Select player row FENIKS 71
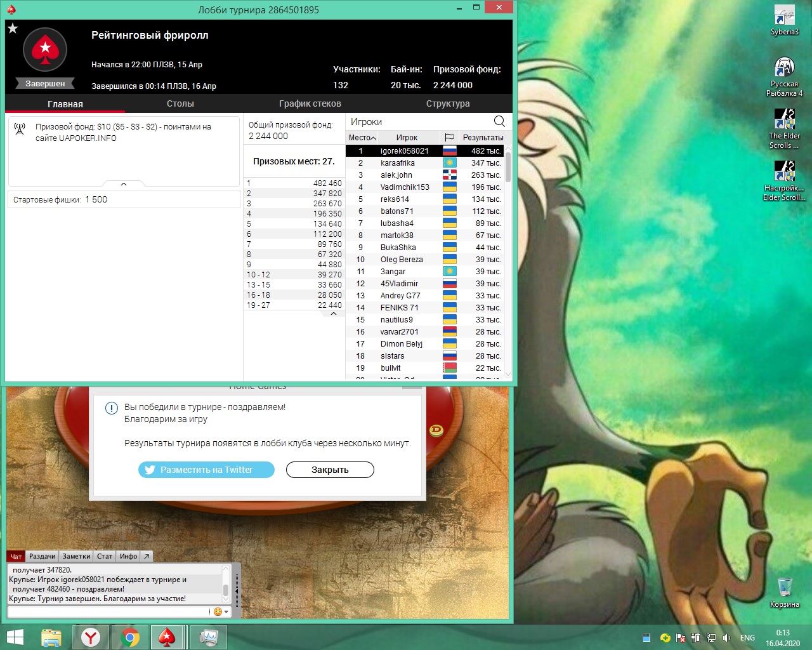 click(424, 308)
